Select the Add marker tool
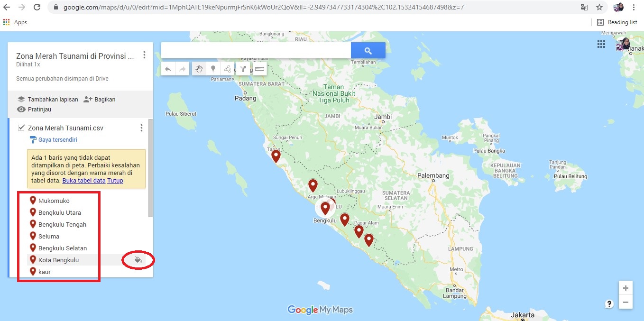Screen dimensions: 644x321 pyautogui.click(x=213, y=69)
